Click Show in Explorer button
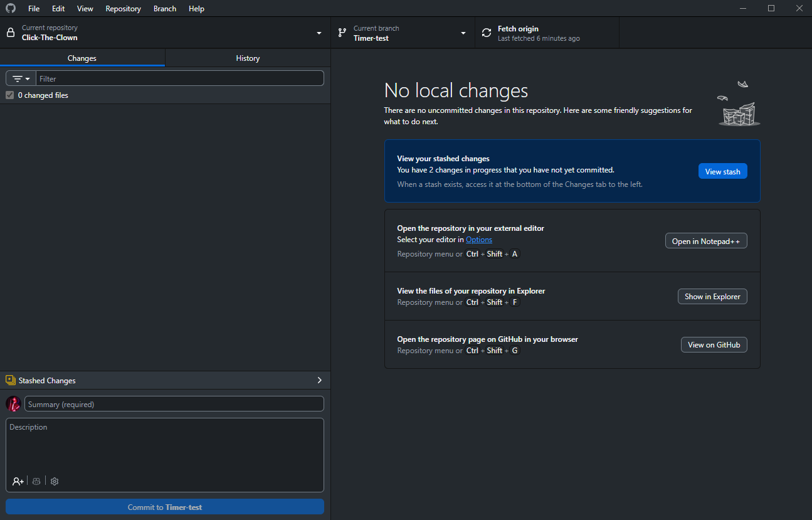 tap(712, 296)
